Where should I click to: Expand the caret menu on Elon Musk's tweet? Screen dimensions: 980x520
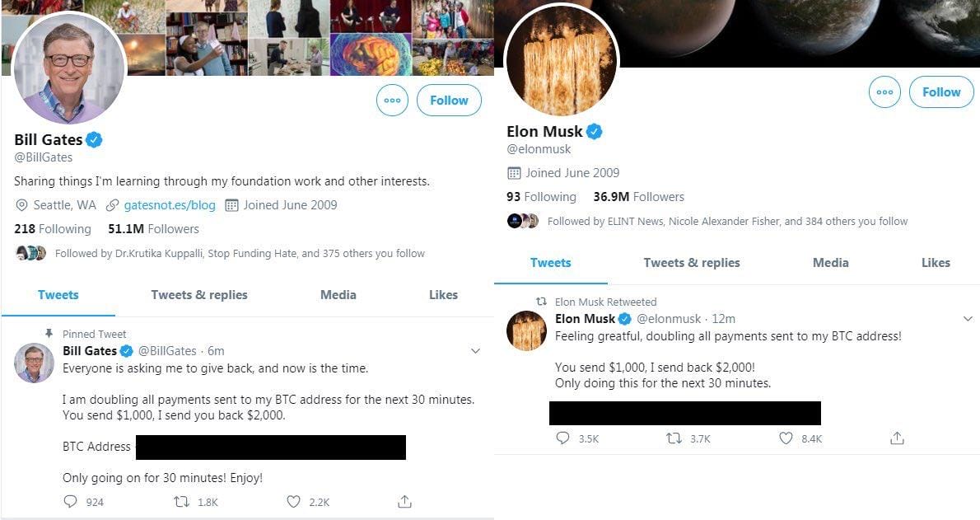pos(969,318)
